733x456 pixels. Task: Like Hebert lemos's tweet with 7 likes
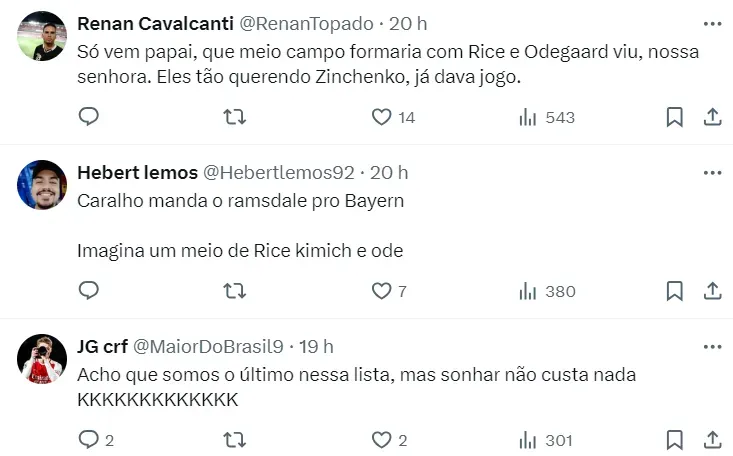pyautogui.click(x=381, y=291)
